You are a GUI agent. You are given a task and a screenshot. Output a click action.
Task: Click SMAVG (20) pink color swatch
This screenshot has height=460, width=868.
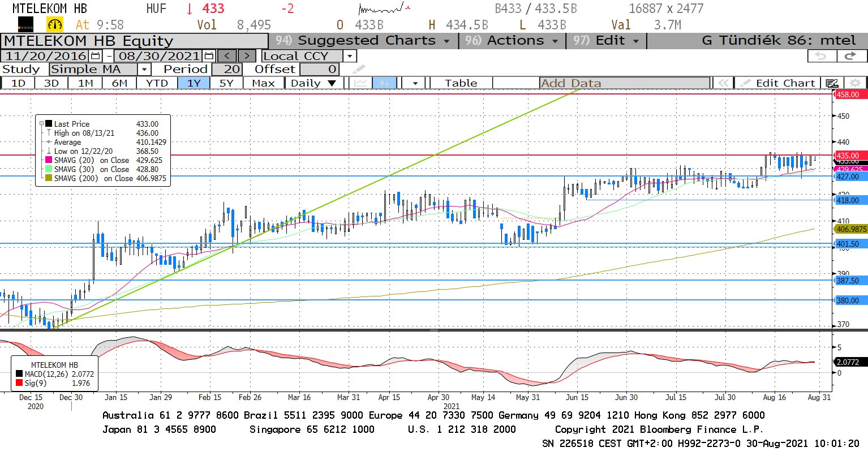tap(49, 160)
